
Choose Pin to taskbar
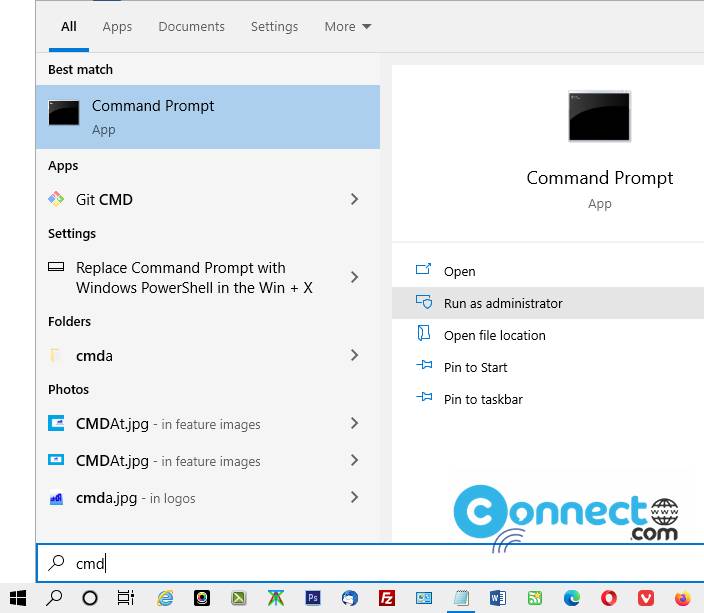click(548, 399)
